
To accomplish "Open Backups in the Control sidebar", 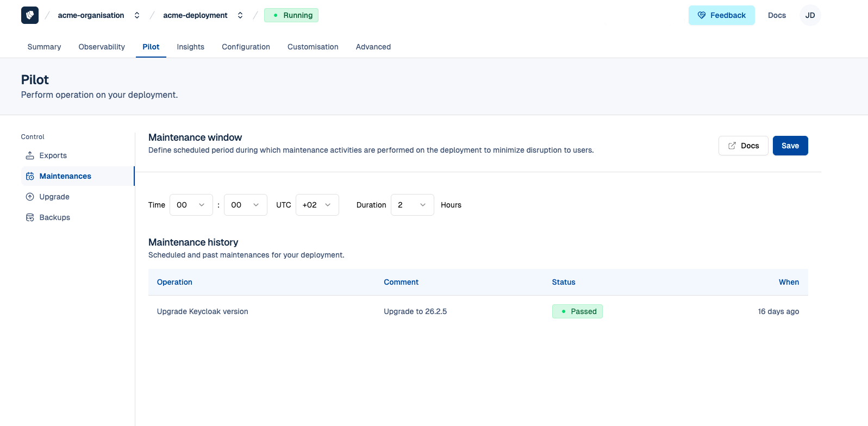I will tap(78, 217).
